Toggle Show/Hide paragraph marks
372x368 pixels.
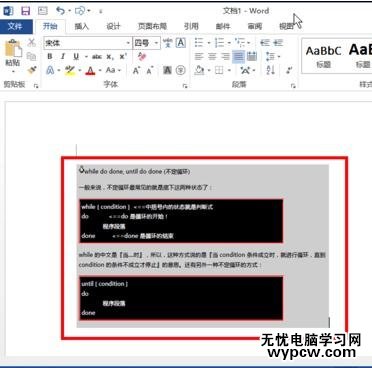289,70
